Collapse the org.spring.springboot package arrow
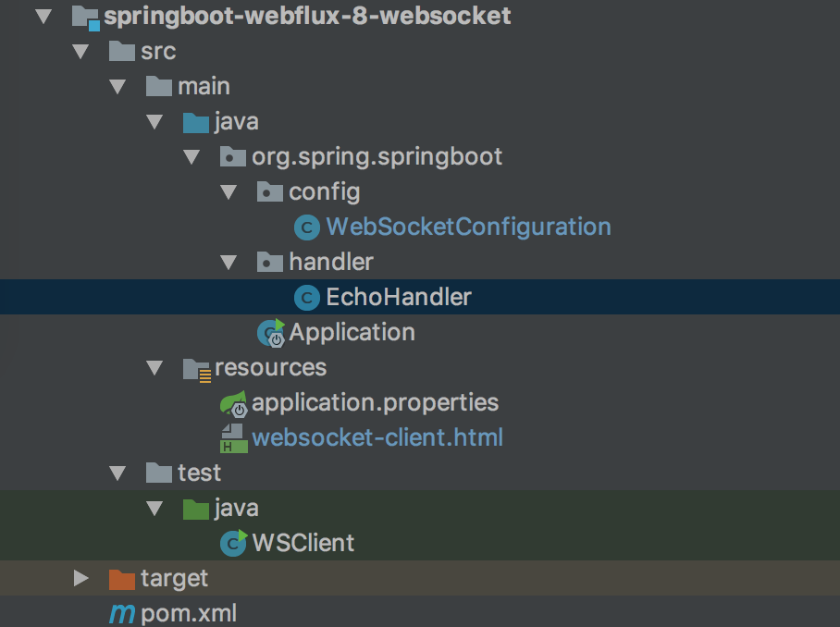This screenshot has height=627, width=840. (x=191, y=157)
